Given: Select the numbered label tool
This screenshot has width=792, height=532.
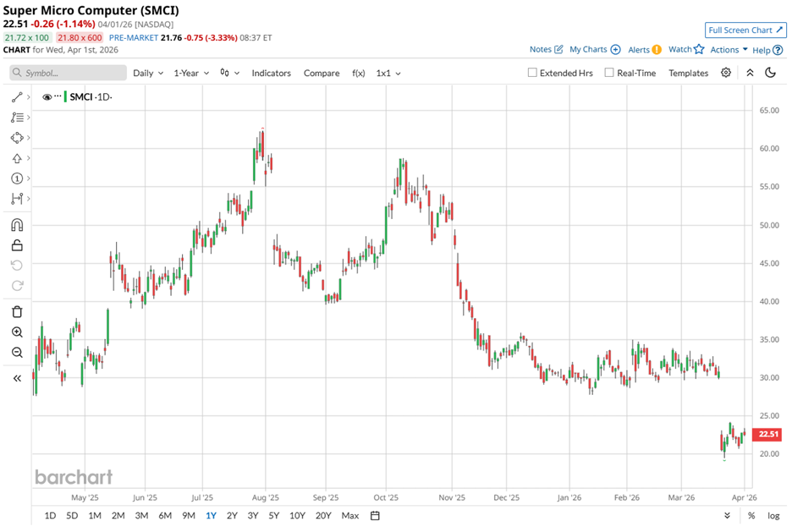Looking at the screenshot, I should click(17, 178).
